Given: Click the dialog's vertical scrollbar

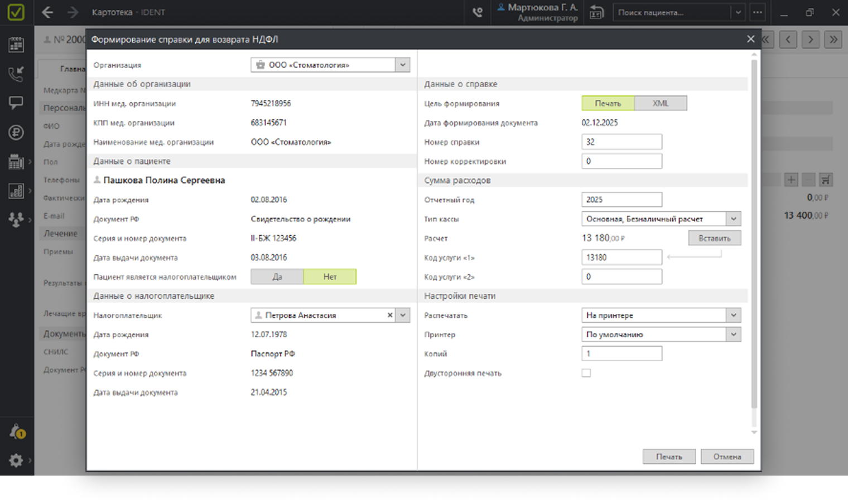Looking at the screenshot, I should (754, 234).
